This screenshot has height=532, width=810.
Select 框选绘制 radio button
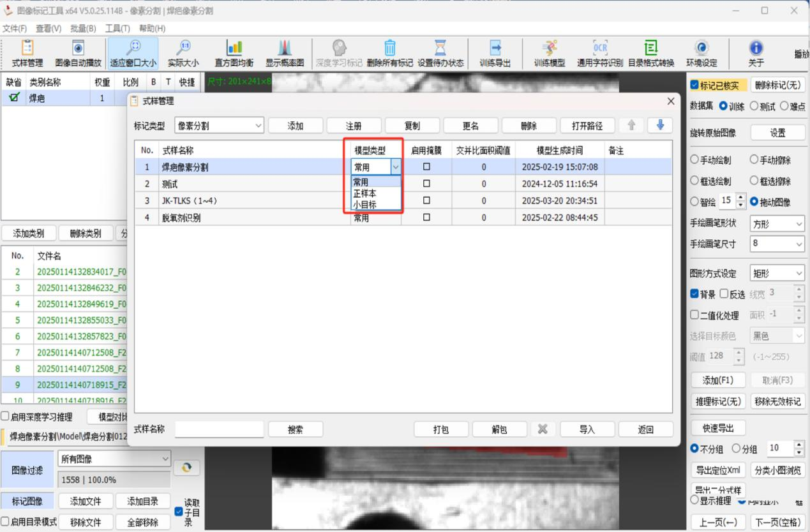click(694, 181)
